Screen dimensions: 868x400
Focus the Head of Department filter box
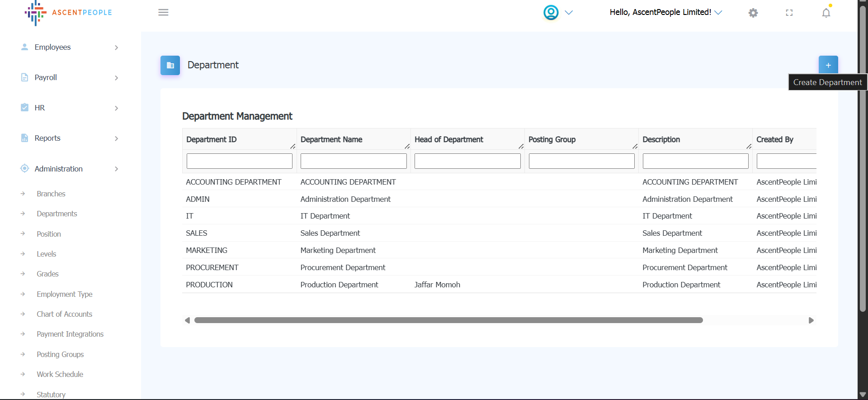pos(467,161)
